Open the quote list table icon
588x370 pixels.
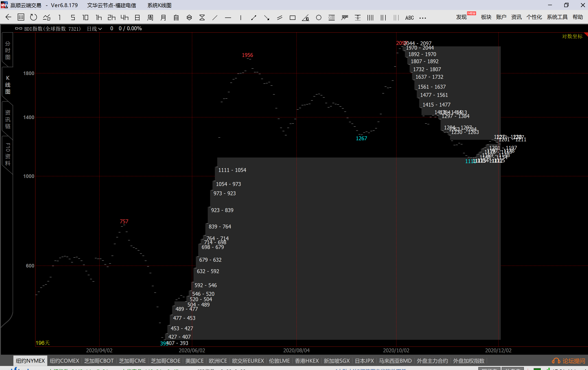click(x=21, y=17)
